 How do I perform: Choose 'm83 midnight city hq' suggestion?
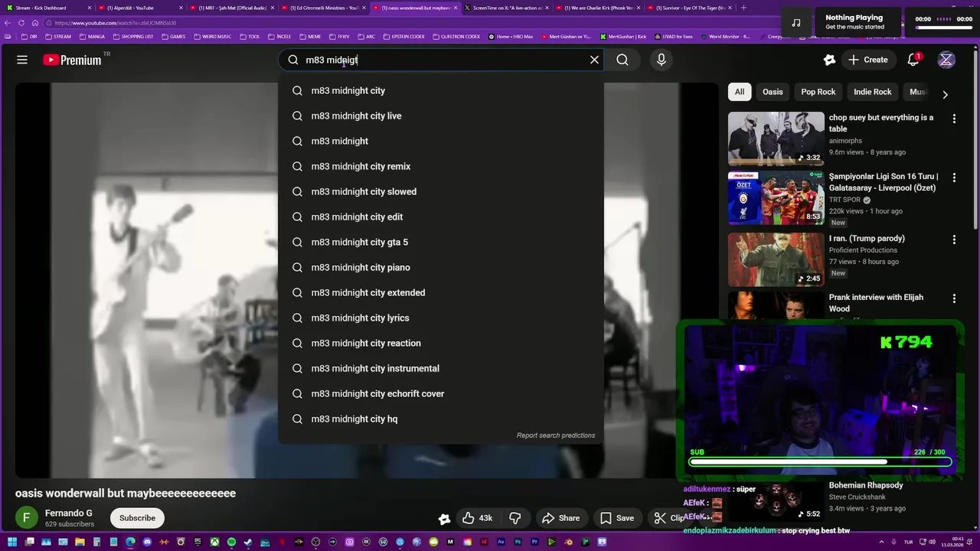tap(441, 419)
